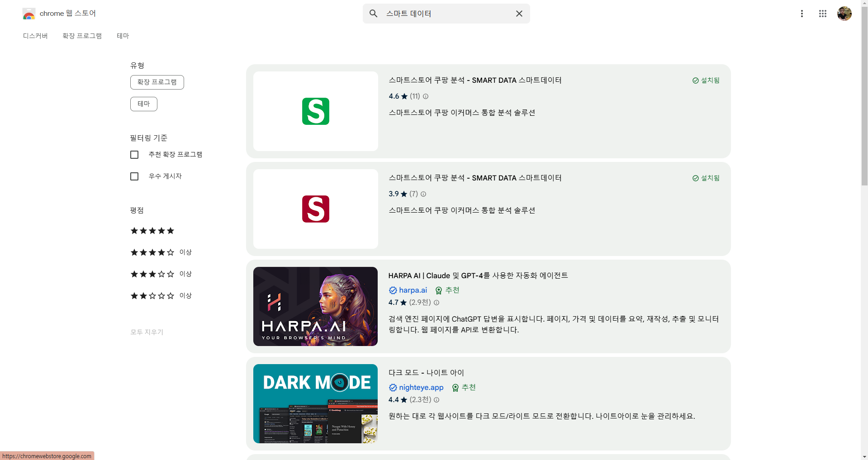This screenshot has width=868, height=460.
Task: Click rating info icon beside 3.9 (7)
Action: tap(423, 194)
